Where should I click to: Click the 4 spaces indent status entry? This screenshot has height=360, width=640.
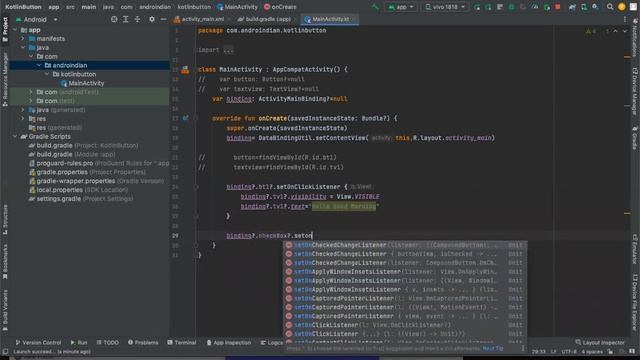(592, 352)
